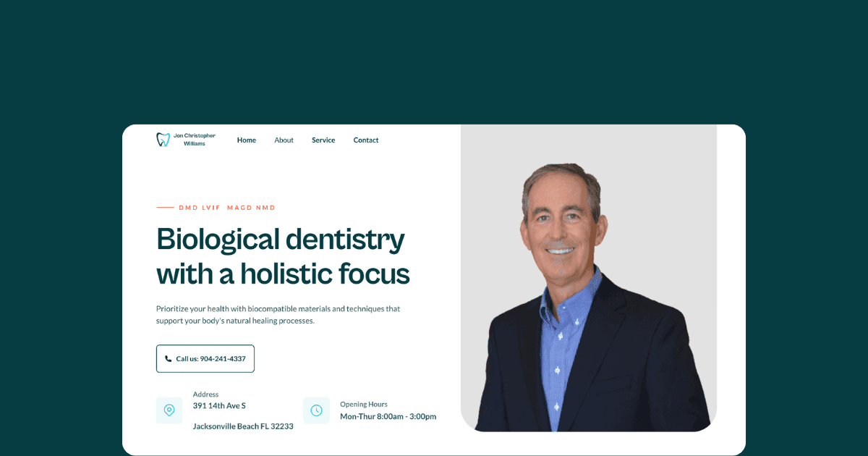Screen dimensions: 868x456
Task: Open the Service nav link
Action: (323, 140)
